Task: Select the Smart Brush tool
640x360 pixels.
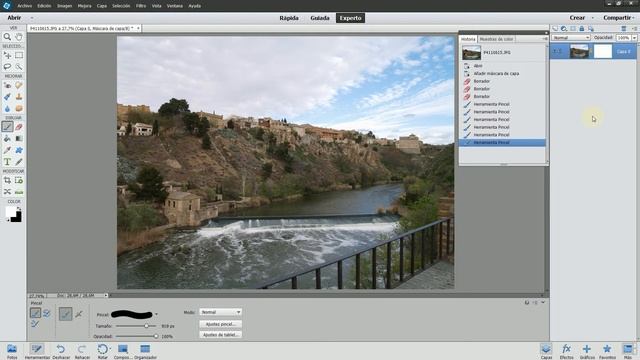Action: click(7, 97)
